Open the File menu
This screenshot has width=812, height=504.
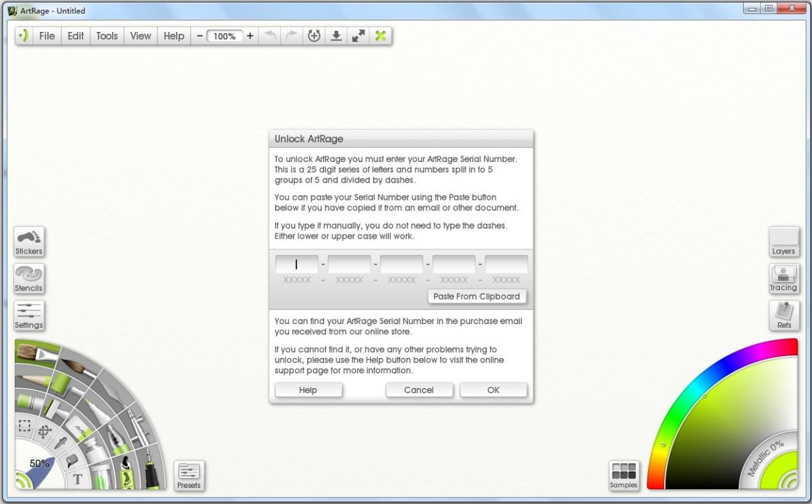[x=47, y=36]
